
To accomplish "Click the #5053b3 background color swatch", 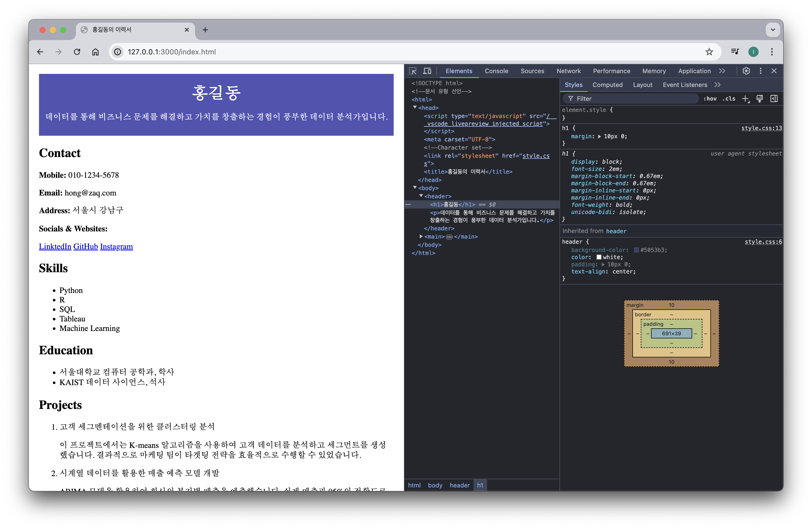I will pyautogui.click(x=636, y=250).
